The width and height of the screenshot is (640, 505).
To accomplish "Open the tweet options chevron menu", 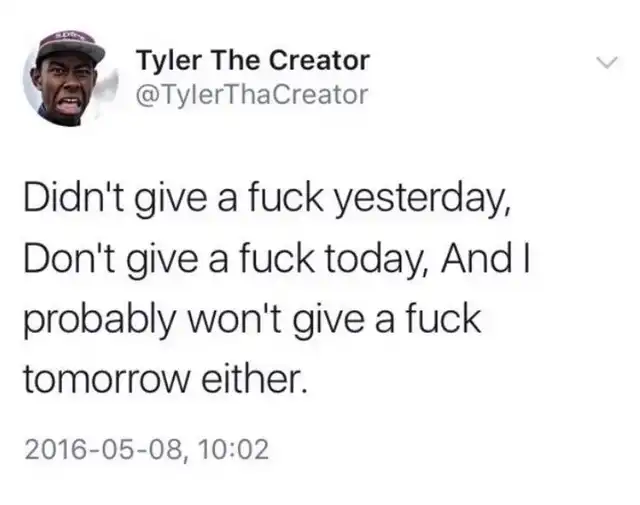I will 607,62.
